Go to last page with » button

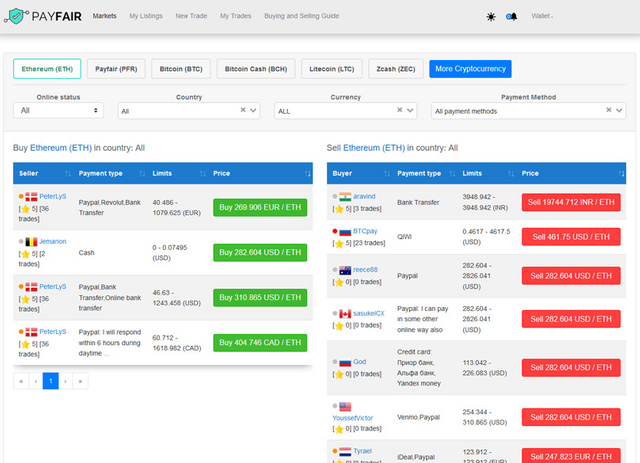point(80,381)
